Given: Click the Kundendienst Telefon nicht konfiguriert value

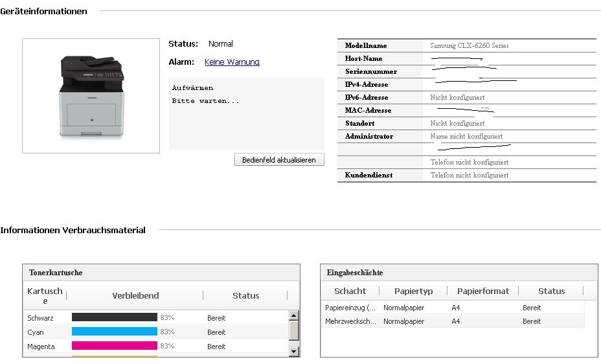Looking at the screenshot, I should click(469, 175).
